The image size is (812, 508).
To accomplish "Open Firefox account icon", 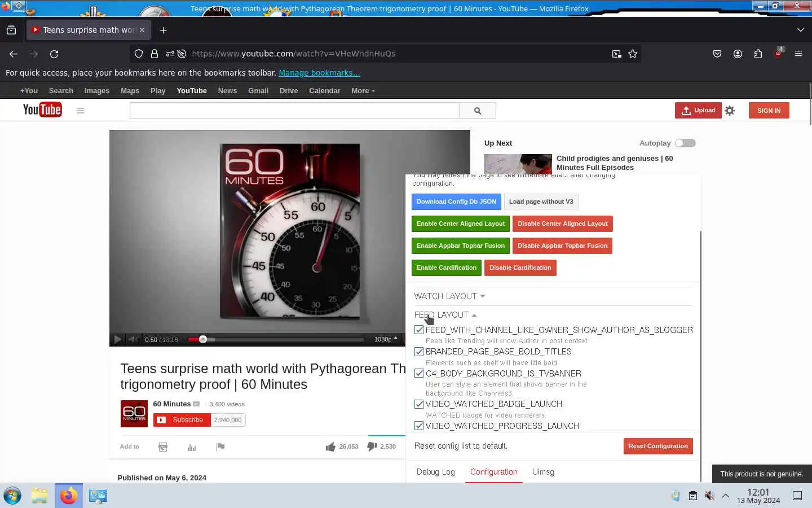I will [738, 54].
